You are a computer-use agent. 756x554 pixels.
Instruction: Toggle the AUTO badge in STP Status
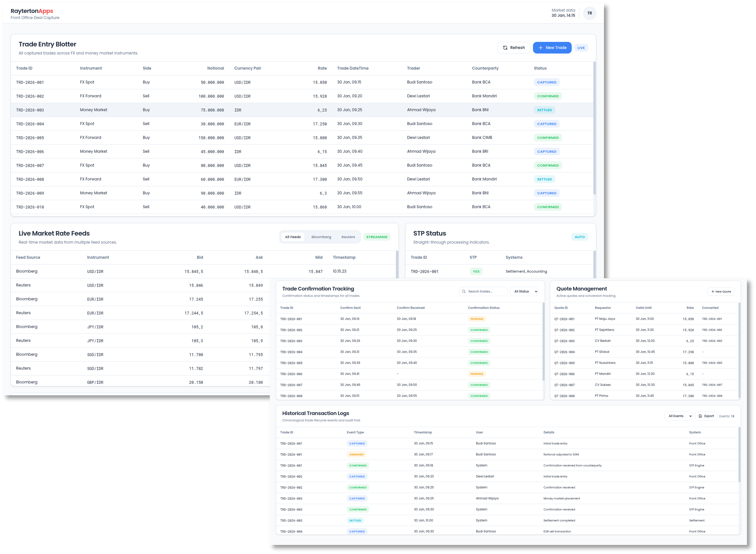[x=579, y=237]
